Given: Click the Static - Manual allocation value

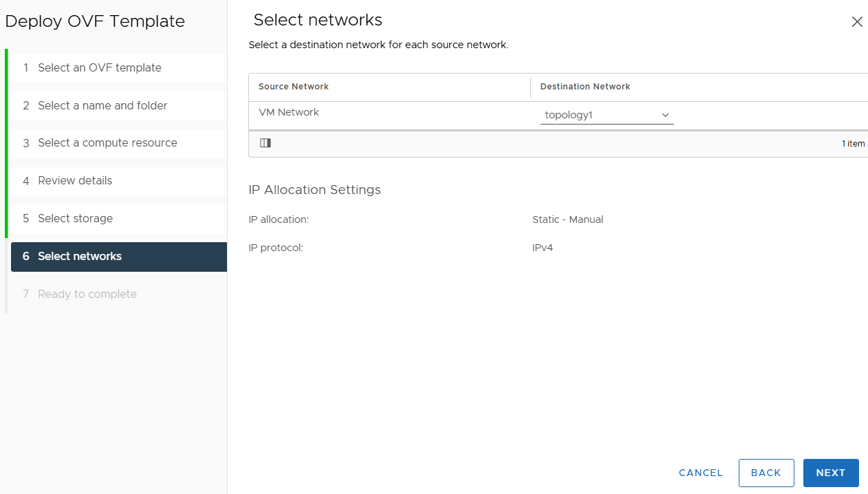Looking at the screenshot, I should point(567,219).
